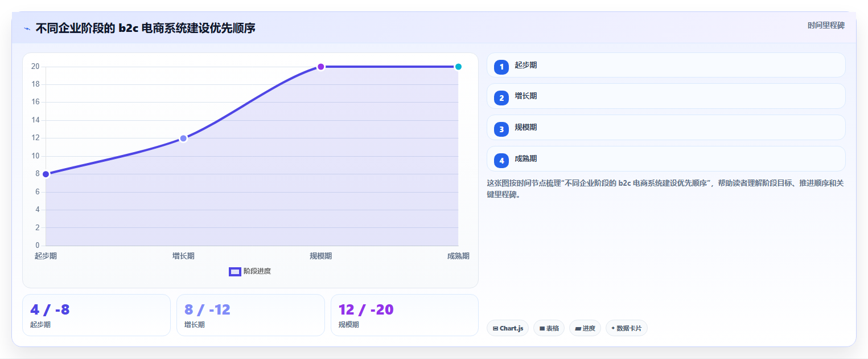
Task: Click the 时间里程碑 label in the header
Action: click(826, 26)
